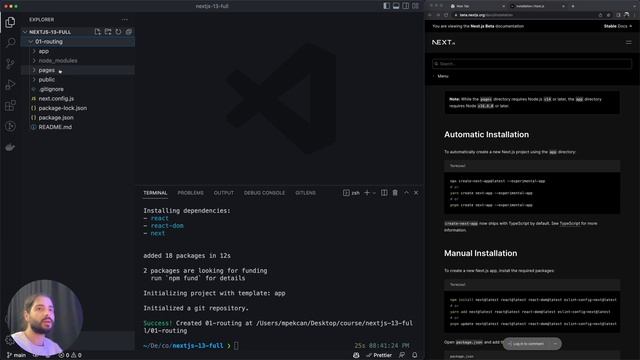Collapse all folders in Explorer

[x=129, y=32]
